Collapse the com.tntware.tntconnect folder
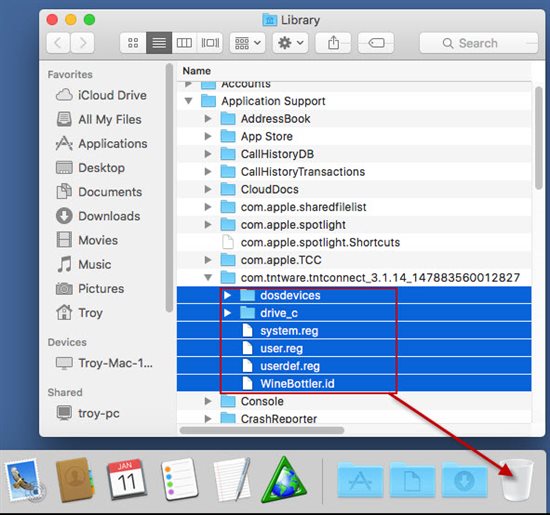 208,278
